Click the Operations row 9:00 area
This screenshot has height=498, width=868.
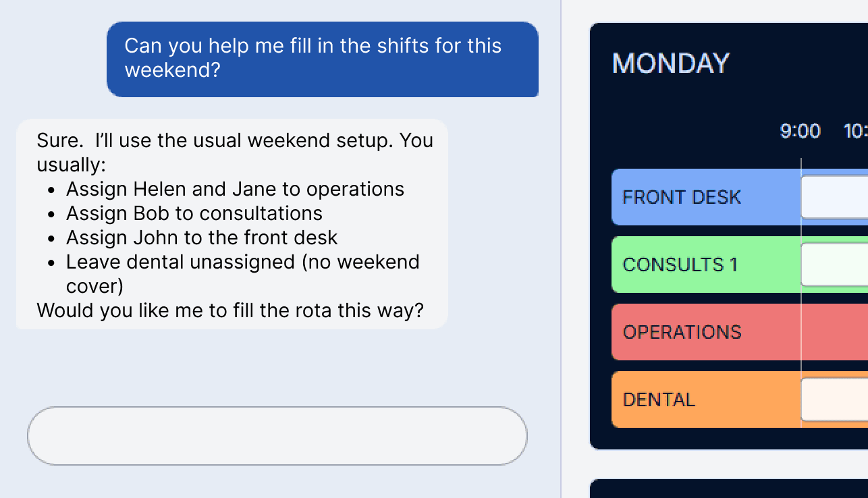835,332
